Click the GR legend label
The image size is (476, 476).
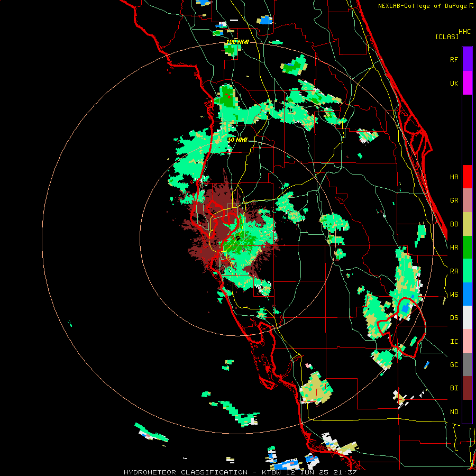[454, 200]
